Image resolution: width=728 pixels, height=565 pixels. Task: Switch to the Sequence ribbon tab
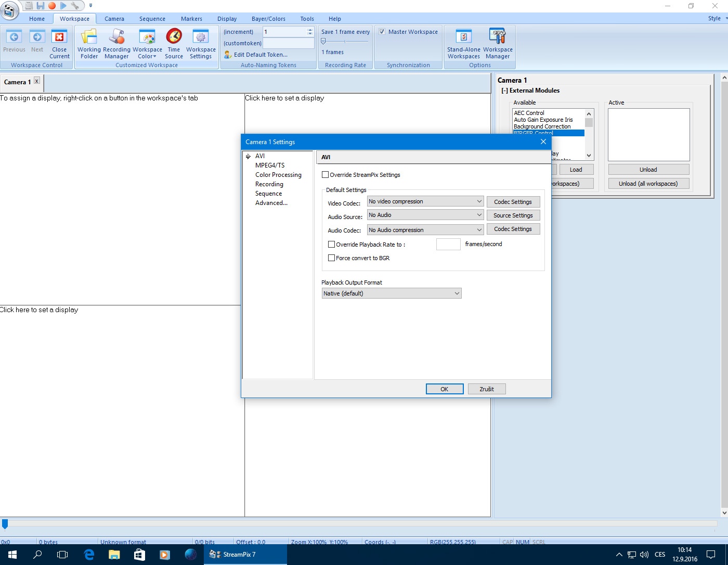point(152,19)
